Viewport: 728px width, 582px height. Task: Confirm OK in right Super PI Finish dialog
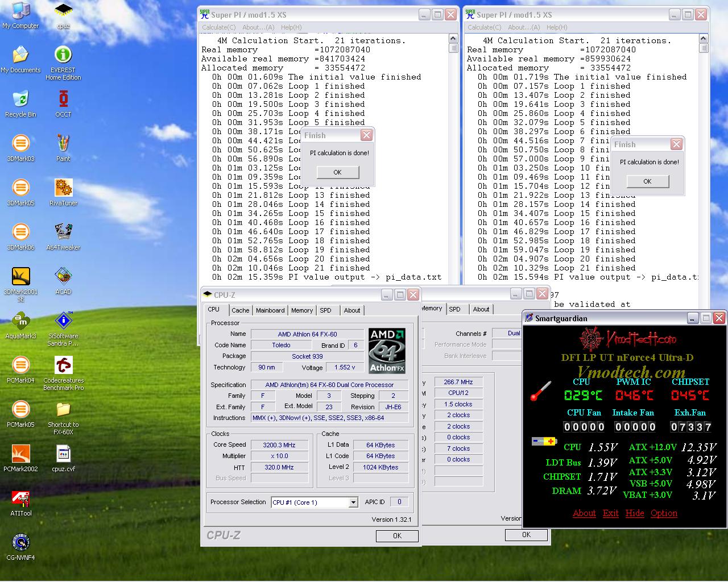pyautogui.click(x=647, y=181)
